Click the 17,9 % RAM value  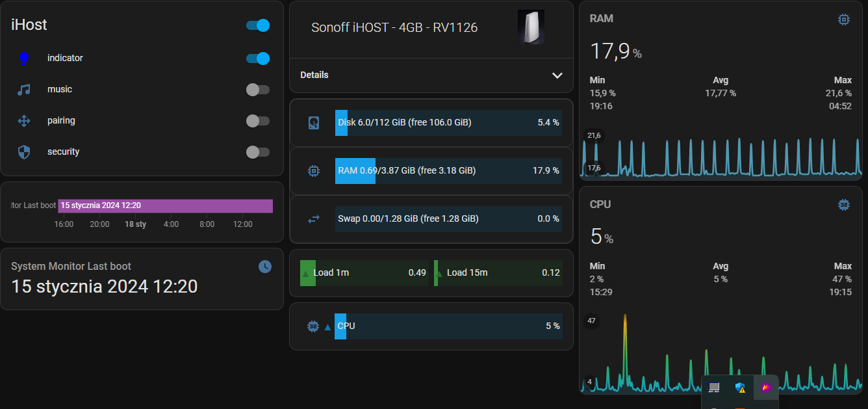tap(616, 51)
